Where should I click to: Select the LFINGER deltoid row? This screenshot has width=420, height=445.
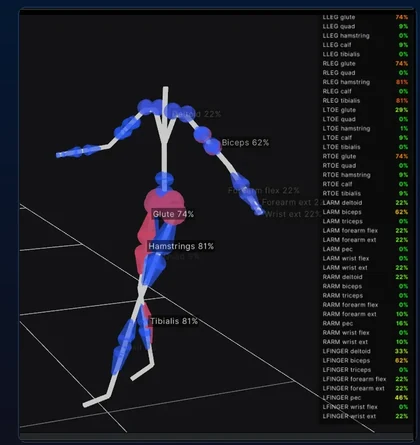click(365, 351)
